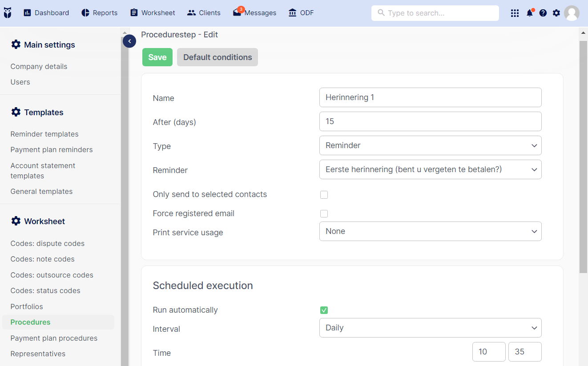
Task: Open General templates
Action: [x=42, y=192]
